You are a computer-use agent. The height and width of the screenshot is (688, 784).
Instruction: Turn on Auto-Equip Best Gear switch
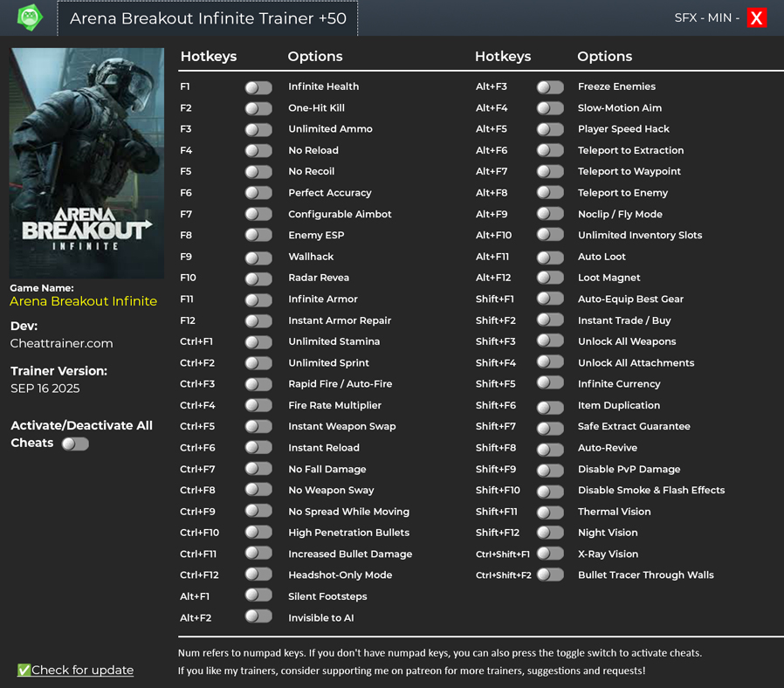(x=550, y=299)
